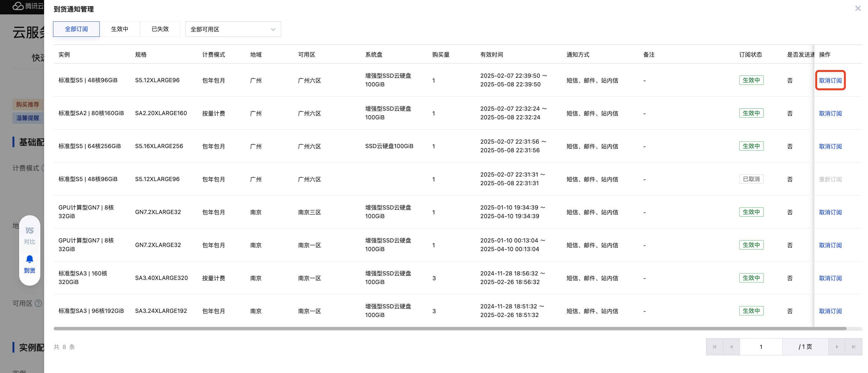Click 重新订阅 in the 已取消 row

tap(830, 179)
